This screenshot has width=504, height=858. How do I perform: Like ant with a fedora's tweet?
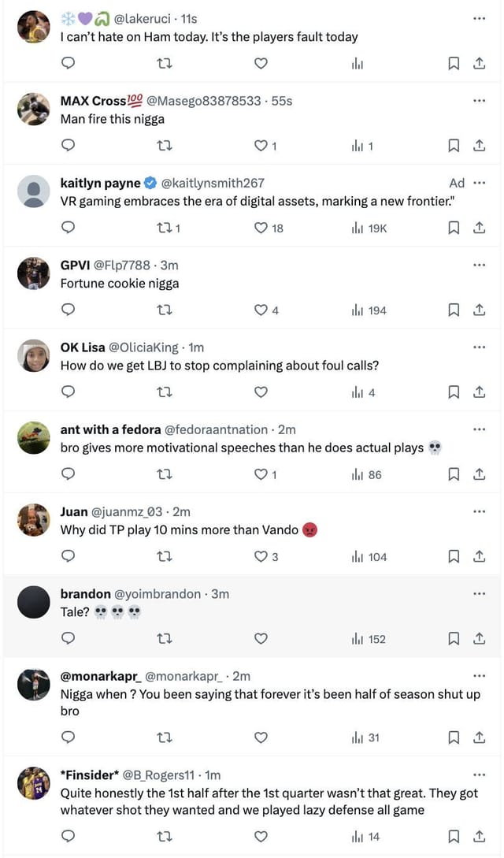pos(261,474)
